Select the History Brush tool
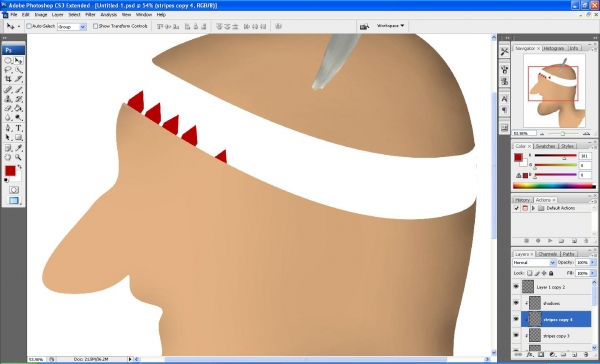 (x=18, y=99)
